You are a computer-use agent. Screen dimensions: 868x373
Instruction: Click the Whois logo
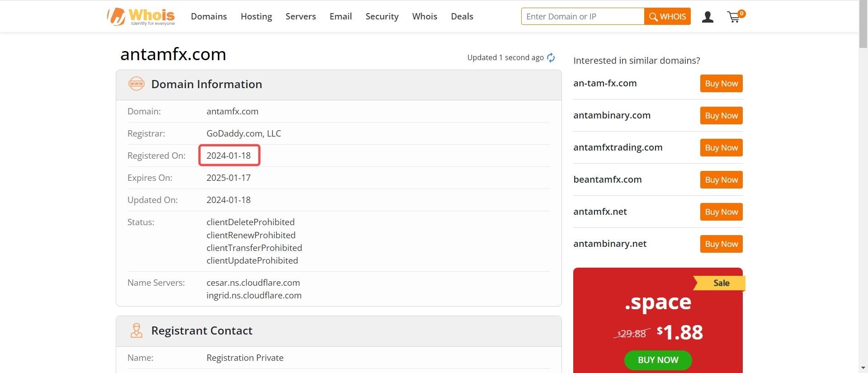[141, 17]
